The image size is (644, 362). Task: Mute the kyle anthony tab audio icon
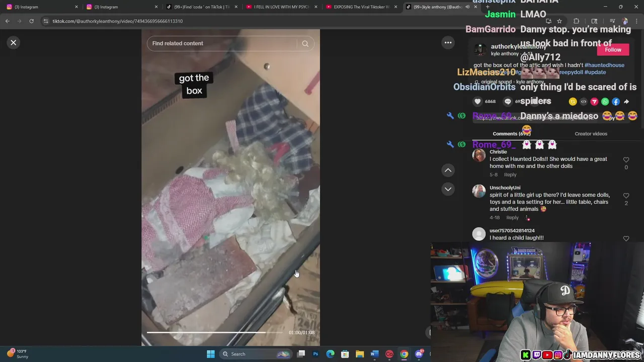coord(467,7)
